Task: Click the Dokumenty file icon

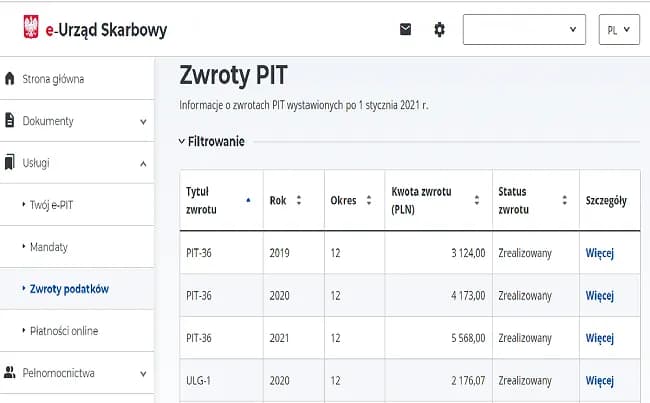Action: (10, 120)
